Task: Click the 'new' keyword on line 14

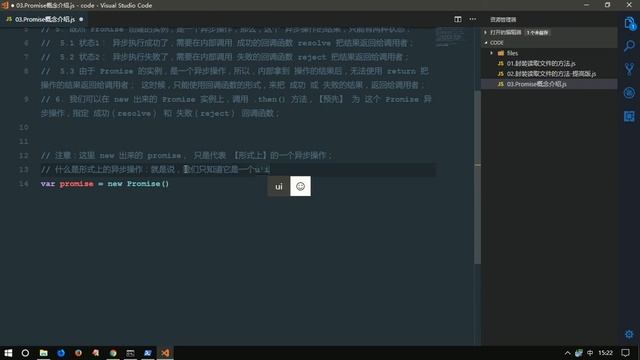Action: [x=115, y=184]
